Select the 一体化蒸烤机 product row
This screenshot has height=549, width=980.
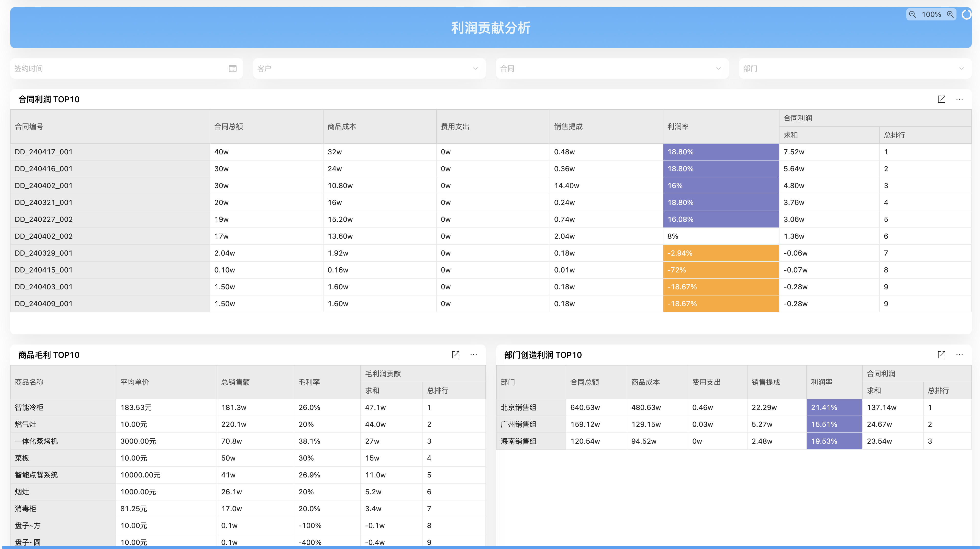[x=248, y=441]
